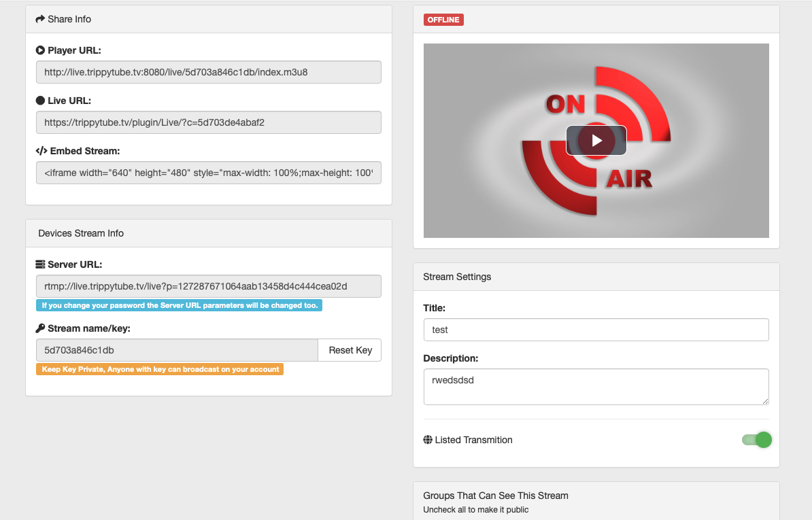Click the solid circle icon beside Live URL
The image size is (812, 520).
pos(40,101)
